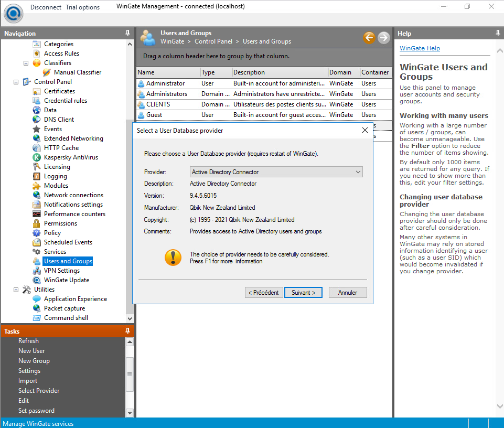This screenshot has width=504, height=428.
Task: Click the Licensing icon in navigation
Action: pos(36,167)
